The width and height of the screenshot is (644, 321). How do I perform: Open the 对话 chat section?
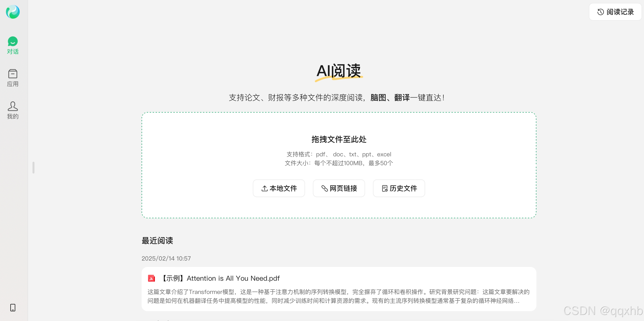pos(13,45)
